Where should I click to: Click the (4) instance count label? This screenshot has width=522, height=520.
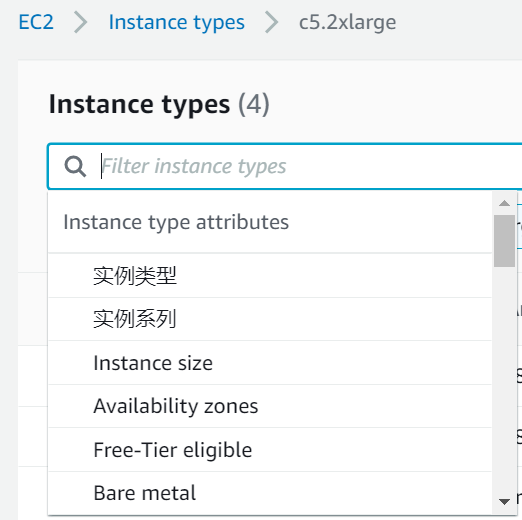[x=254, y=105]
